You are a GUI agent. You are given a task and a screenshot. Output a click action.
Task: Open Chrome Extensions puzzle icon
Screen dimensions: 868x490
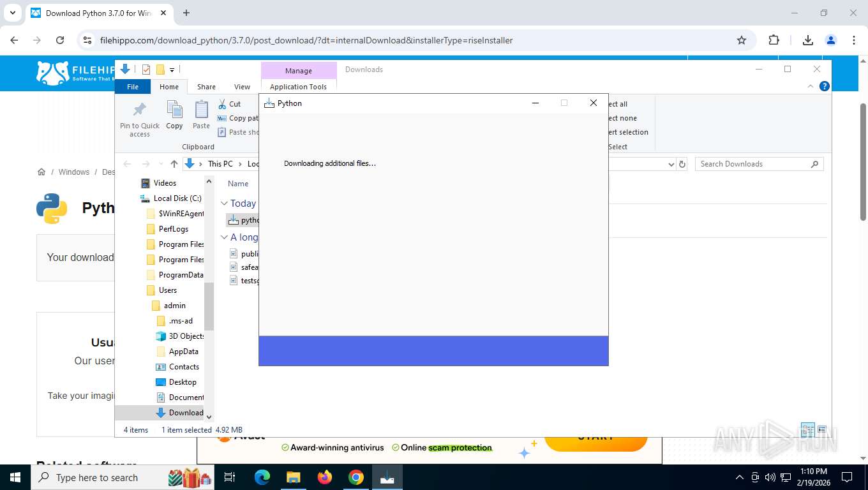point(774,40)
